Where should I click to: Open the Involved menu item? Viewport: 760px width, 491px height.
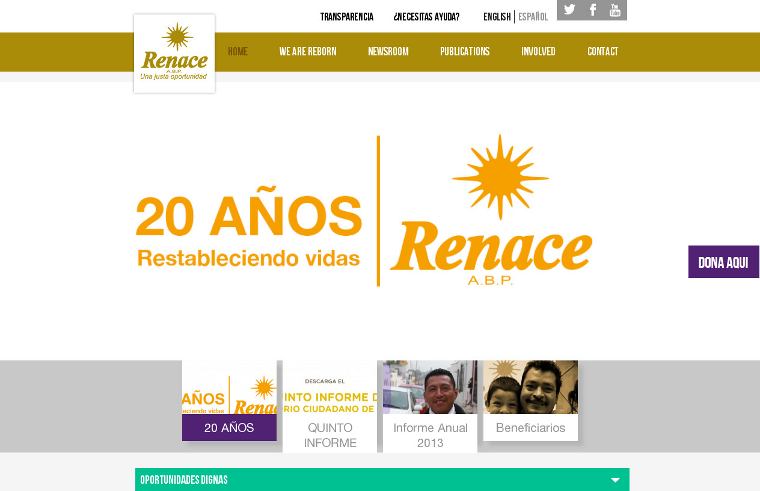(538, 52)
